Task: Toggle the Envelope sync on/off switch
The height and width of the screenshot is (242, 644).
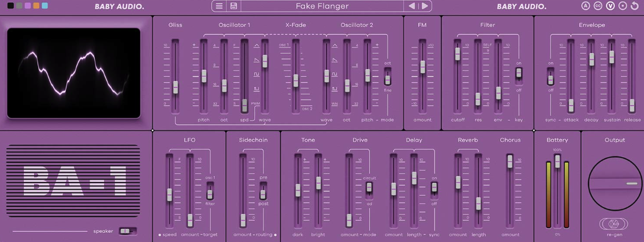Action: 550,79
